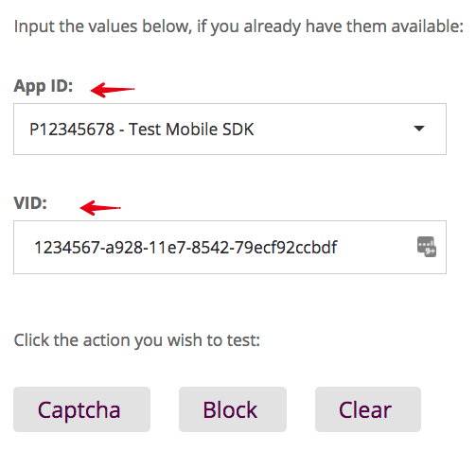The height and width of the screenshot is (451, 476).
Task: Click the red arrow beside VID label
Action: 100,208
